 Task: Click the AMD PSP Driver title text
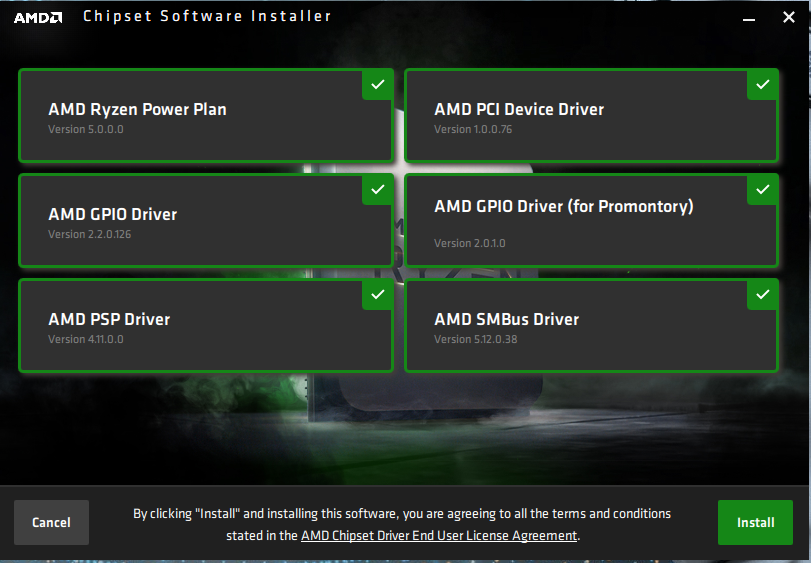click(x=109, y=319)
